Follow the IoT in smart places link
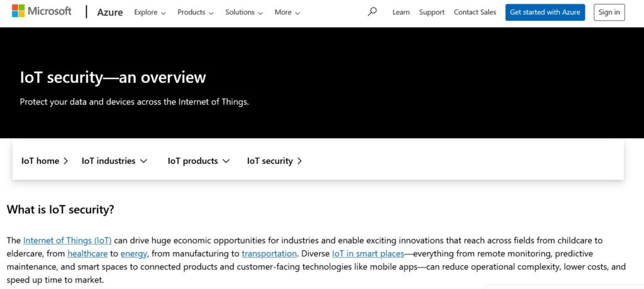Viewport: 644px width, 289px height. click(368, 254)
